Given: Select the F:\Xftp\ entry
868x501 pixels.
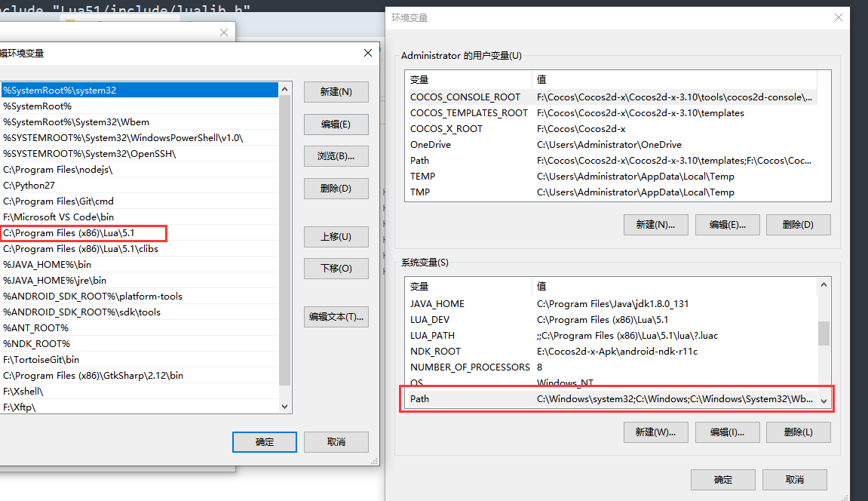Looking at the screenshot, I should (x=140, y=407).
